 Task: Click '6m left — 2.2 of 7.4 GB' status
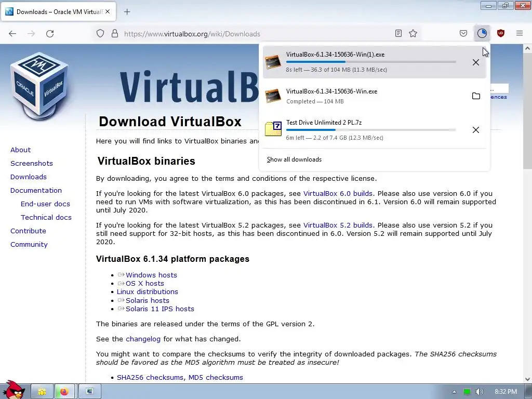click(x=335, y=138)
